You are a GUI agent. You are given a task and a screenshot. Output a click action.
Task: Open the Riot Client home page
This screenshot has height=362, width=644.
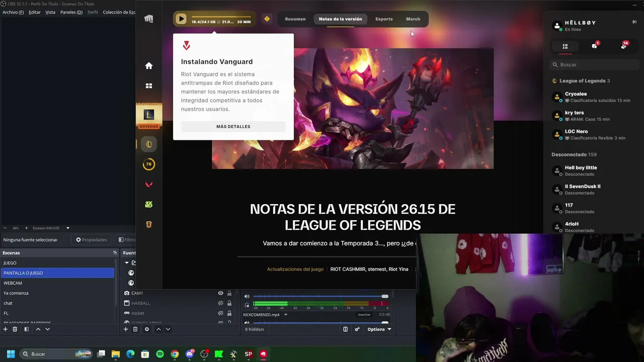149,66
